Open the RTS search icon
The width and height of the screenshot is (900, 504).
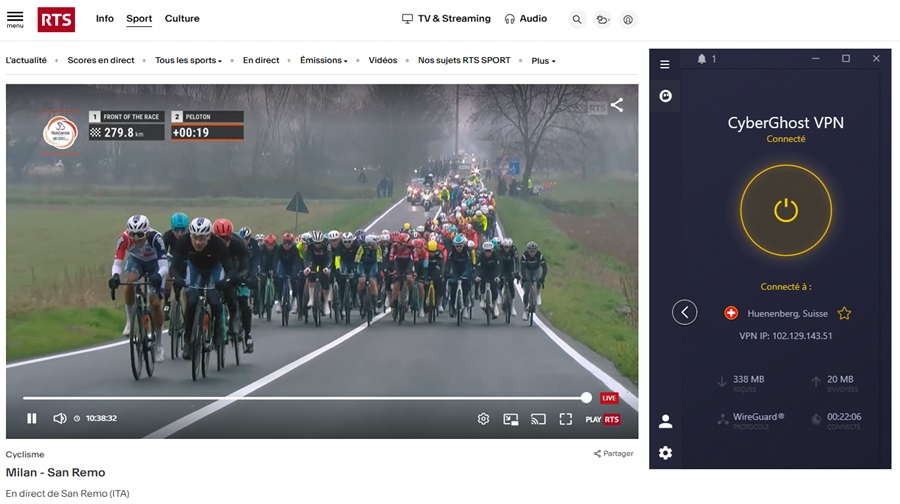577,20
